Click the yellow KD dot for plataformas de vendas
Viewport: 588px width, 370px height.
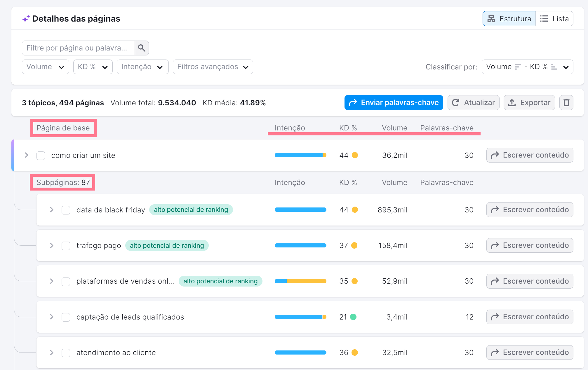click(x=354, y=281)
